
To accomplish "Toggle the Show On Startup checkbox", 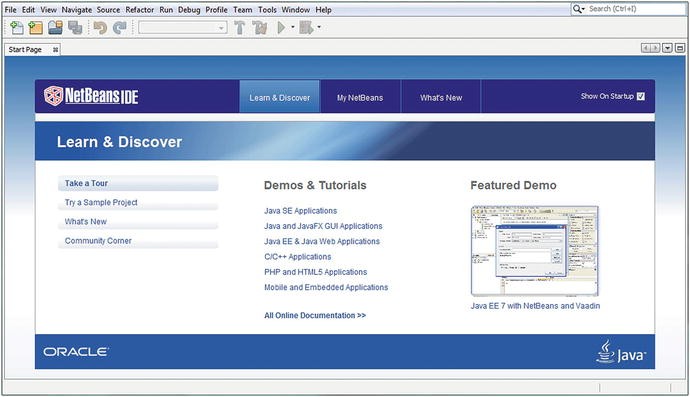I will (x=641, y=96).
